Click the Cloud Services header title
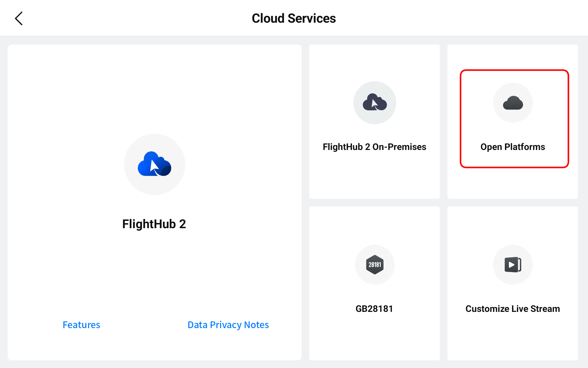The height and width of the screenshot is (368, 588). pos(294,18)
